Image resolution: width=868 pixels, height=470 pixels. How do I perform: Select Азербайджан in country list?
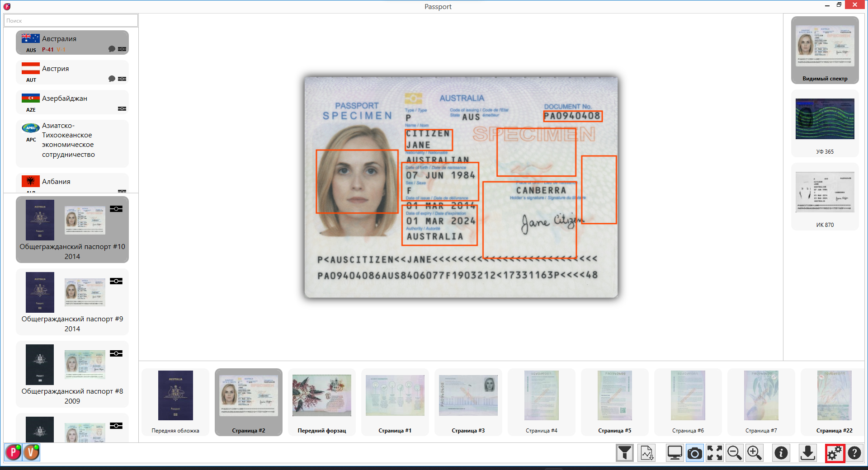[72, 102]
